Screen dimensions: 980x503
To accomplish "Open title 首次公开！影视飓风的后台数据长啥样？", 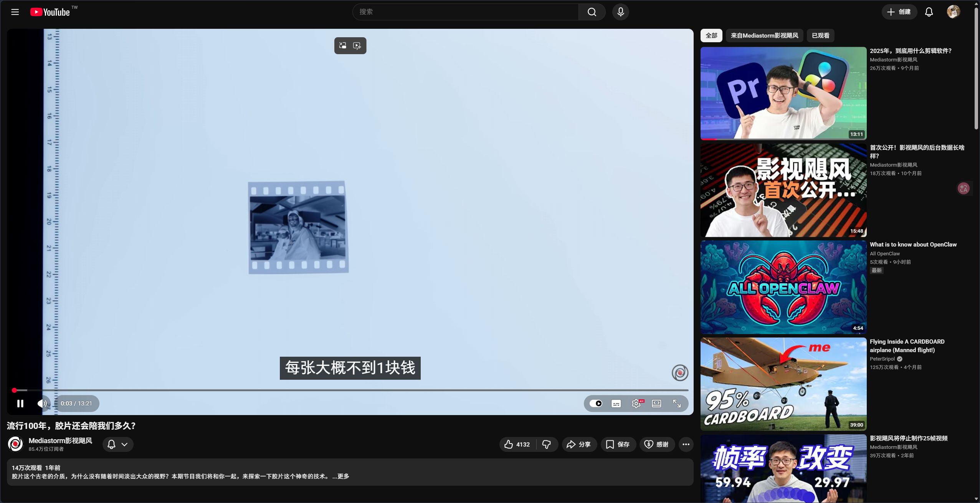I will pyautogui.click(x=917, y=152).
